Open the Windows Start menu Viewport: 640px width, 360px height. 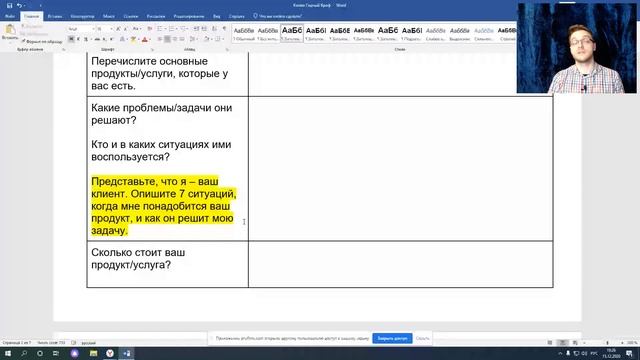pos(8,353)
